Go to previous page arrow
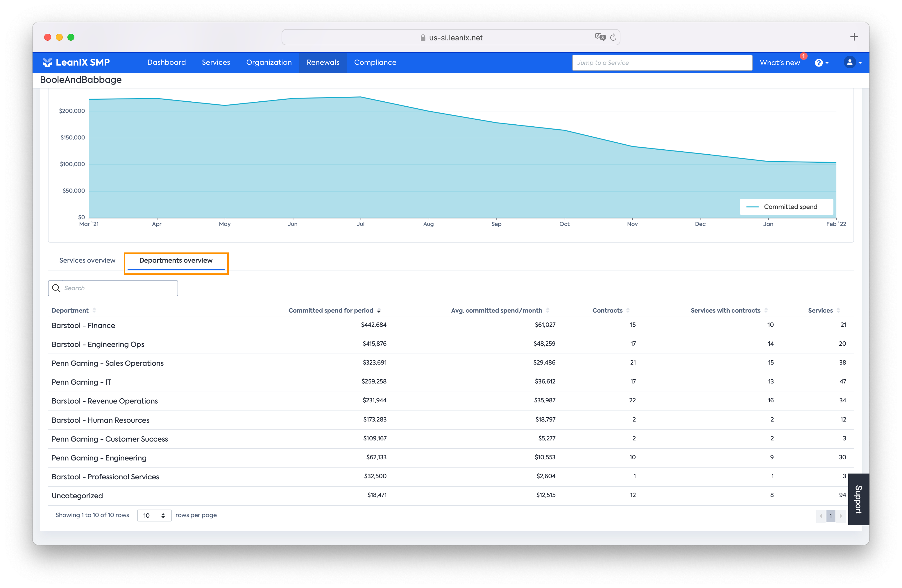Screen dimensions: 902x588 [821, 516]
